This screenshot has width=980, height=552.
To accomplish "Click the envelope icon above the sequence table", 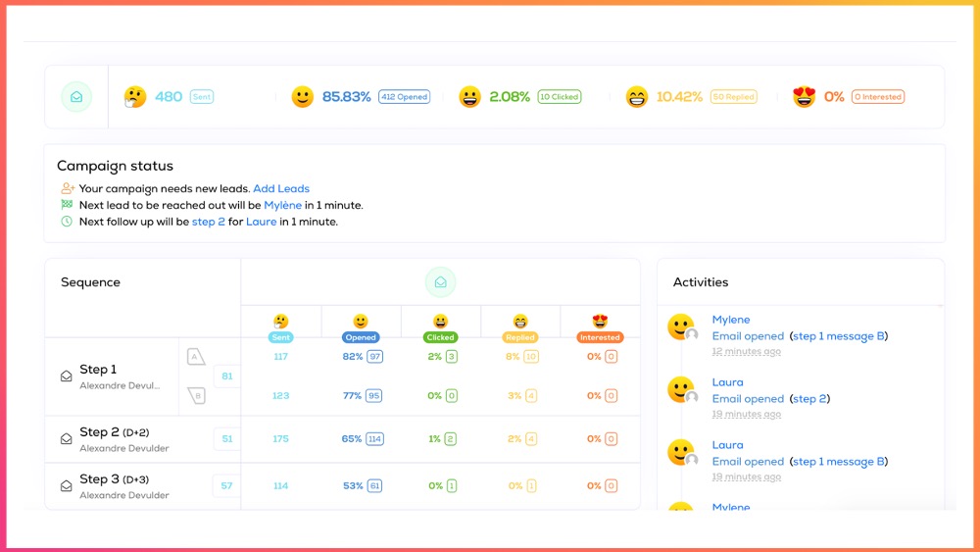I will point(441,282).
